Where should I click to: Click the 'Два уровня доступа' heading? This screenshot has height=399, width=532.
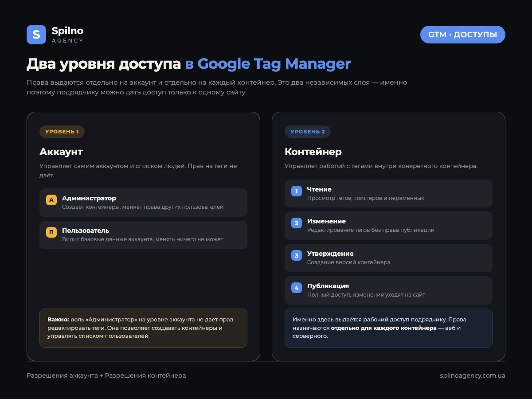tap(104, 64)
